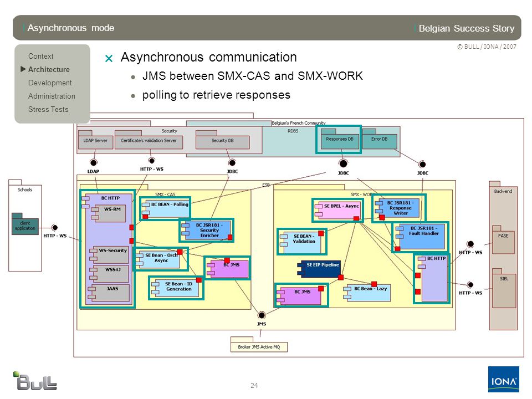Click HTTP - WS node beside FASE
Screen dimensions: 532x399
(x=470, y=244)
